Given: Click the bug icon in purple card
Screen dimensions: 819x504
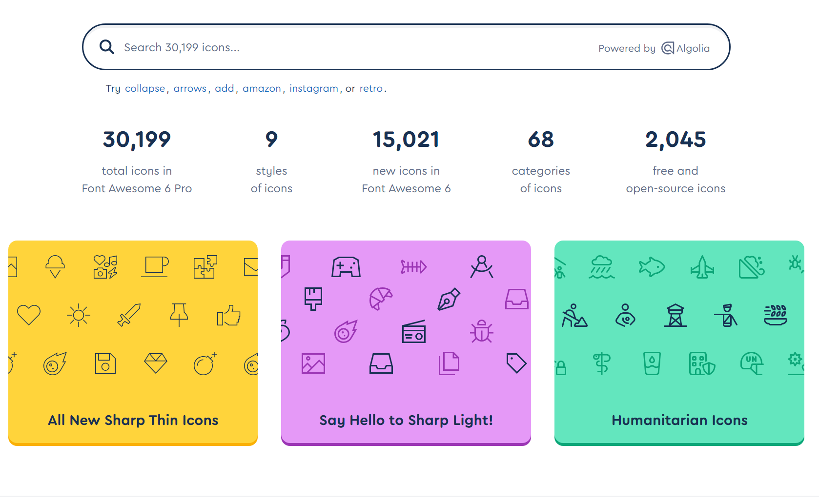Looking at the screenshot, I should tap(482, 331).
